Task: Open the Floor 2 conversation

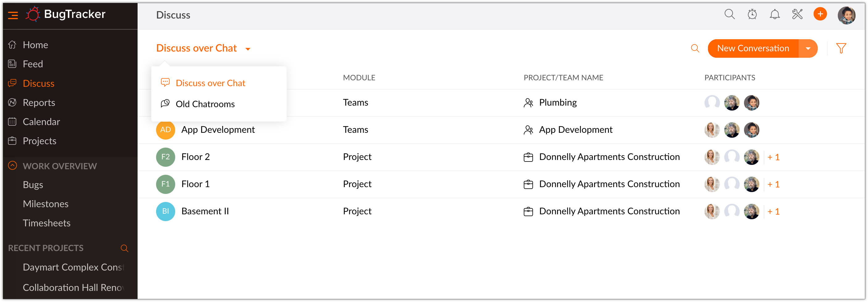Action: point(196,157)
